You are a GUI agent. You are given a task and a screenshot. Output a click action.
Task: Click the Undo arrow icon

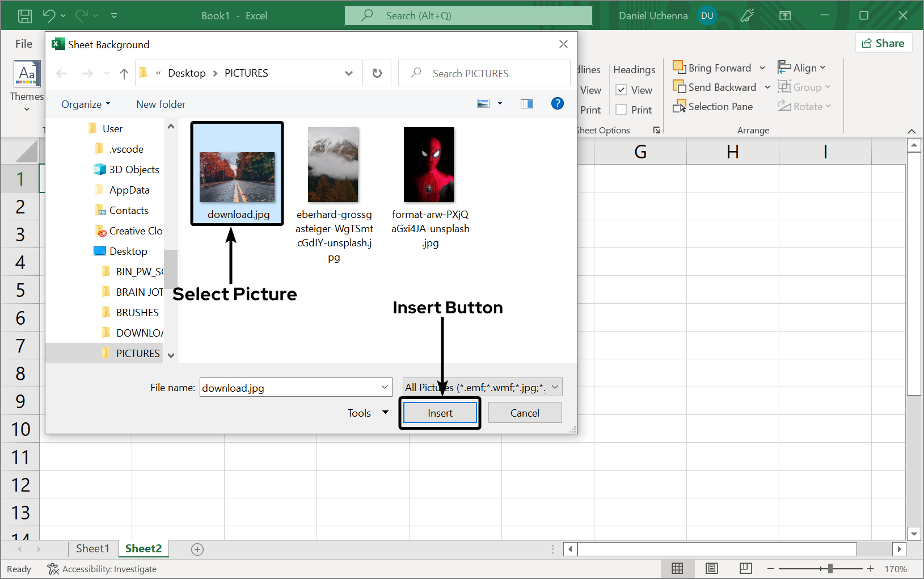pos(49,16)
